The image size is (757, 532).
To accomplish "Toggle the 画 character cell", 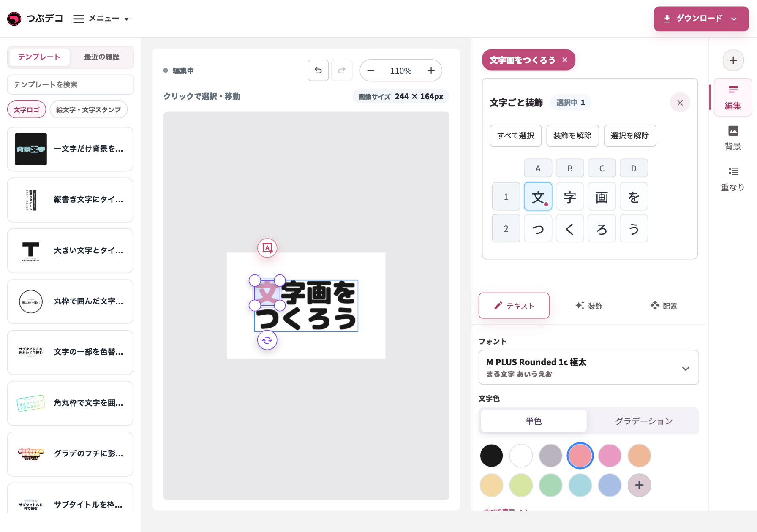I will pos(602,196).
